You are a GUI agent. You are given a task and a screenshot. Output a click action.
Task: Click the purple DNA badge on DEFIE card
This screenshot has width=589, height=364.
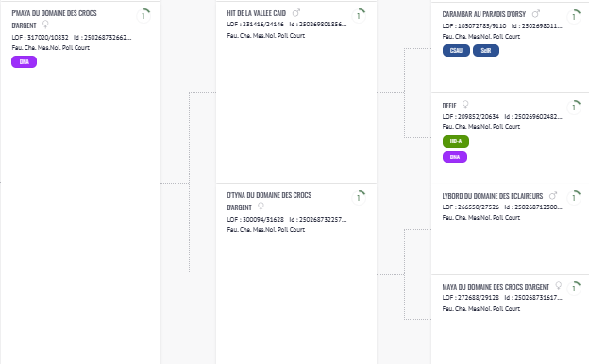[x=455, y=157]
